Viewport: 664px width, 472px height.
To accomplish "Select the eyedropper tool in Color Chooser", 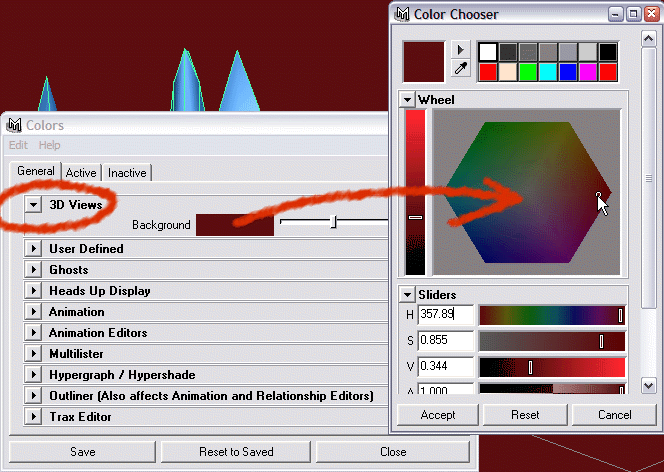I will tap(461, 69).
